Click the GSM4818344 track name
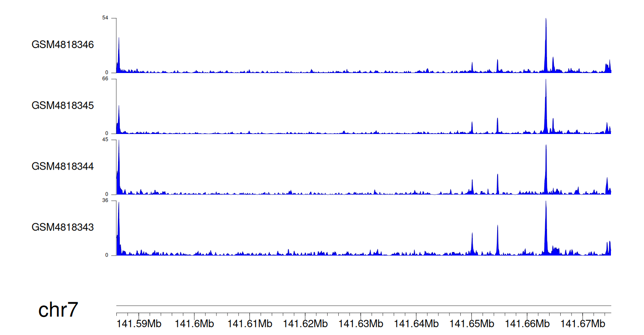This screenshot has width=644, height=335. coord(63,166)
